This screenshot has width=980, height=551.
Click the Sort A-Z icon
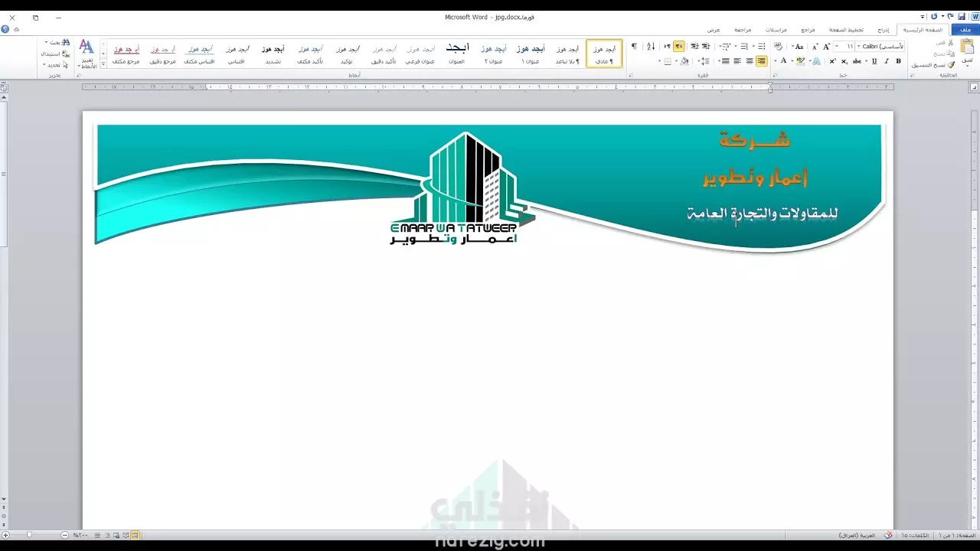point(651,47)
